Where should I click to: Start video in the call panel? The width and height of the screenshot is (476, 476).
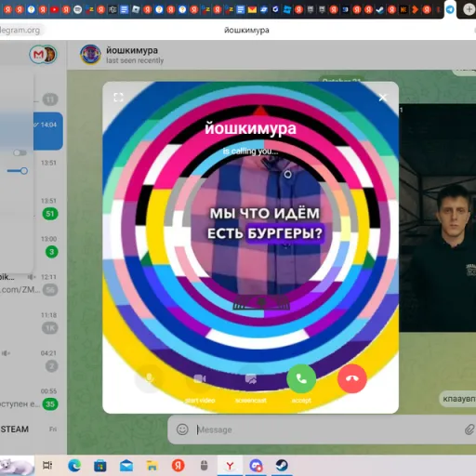tap(200, 378)
